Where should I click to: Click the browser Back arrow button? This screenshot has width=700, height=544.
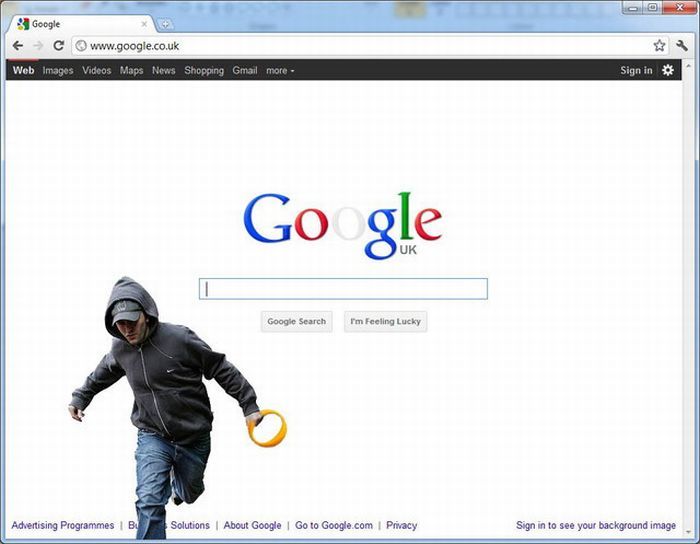click(17, 46)
